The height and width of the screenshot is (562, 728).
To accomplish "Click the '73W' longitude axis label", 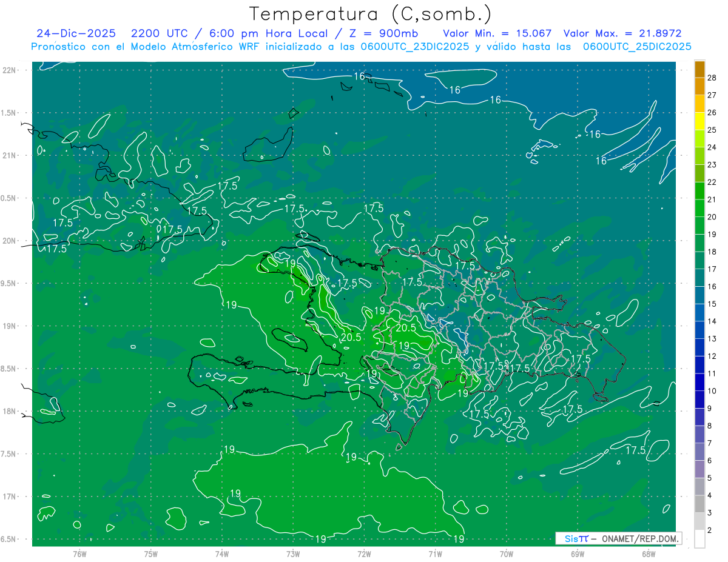I will [x=293, y=554].
